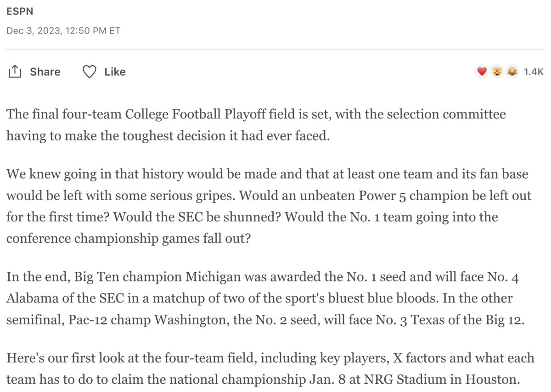551x392 pixels.
Task: Click the Dec 3, 2023 timestamp
Action: tap(63, 31)
